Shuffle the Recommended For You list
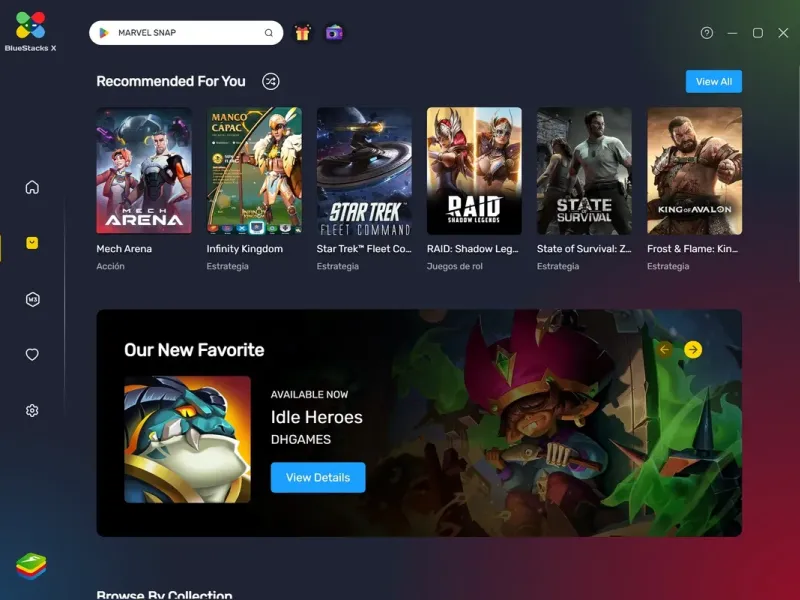800x600 pixels. 270,81
